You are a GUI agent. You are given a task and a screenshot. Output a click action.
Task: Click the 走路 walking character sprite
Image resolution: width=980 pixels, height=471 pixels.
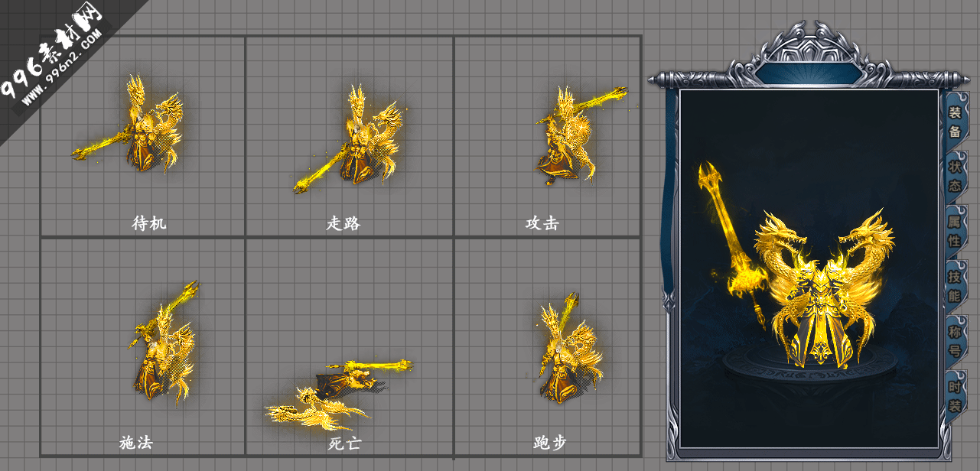coord(350,138)
